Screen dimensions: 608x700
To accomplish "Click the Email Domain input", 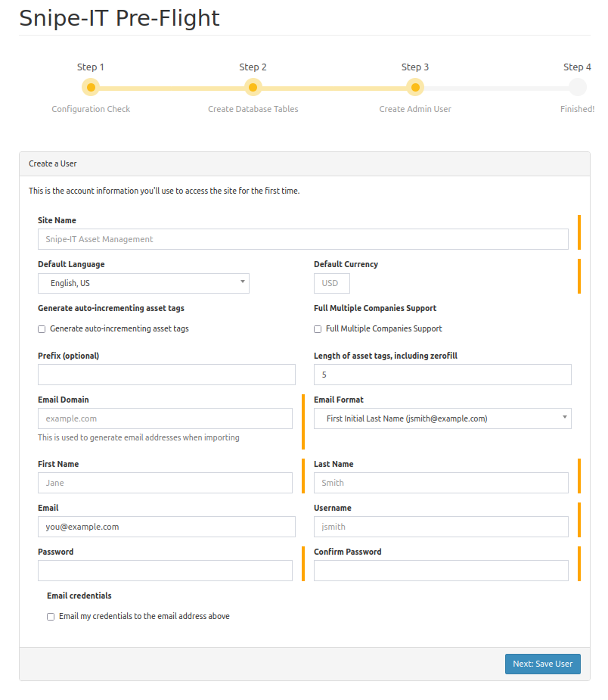I will tap(165, 418).
